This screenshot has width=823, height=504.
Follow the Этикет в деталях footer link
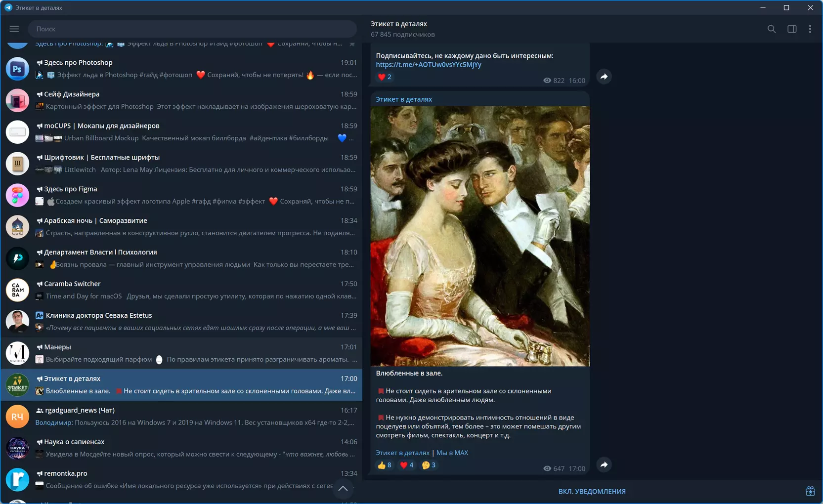tap(402, 453)
